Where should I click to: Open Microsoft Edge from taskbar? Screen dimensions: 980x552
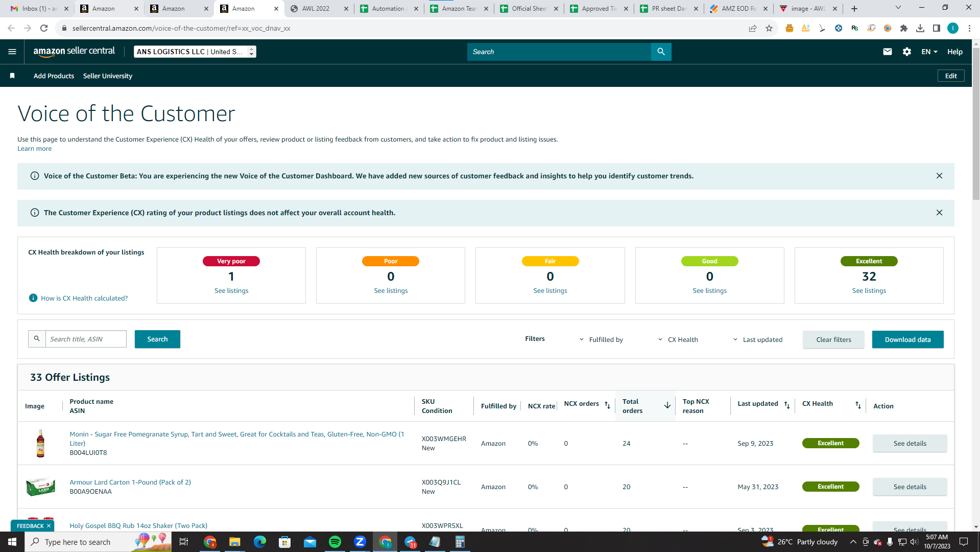[x=259, y=542]
